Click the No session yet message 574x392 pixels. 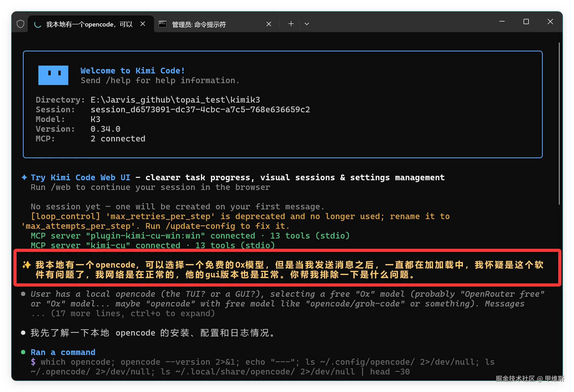tap(178, 206)
